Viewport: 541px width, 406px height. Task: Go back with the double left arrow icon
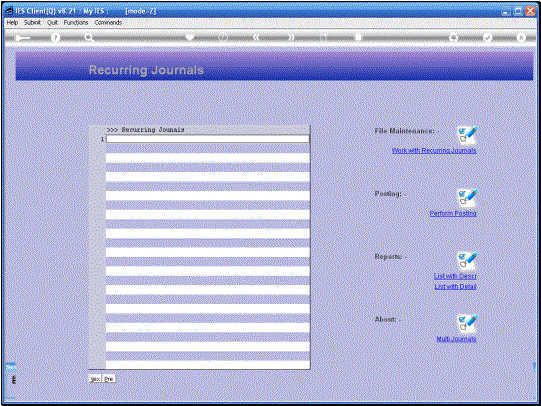[x=256, y=37]
